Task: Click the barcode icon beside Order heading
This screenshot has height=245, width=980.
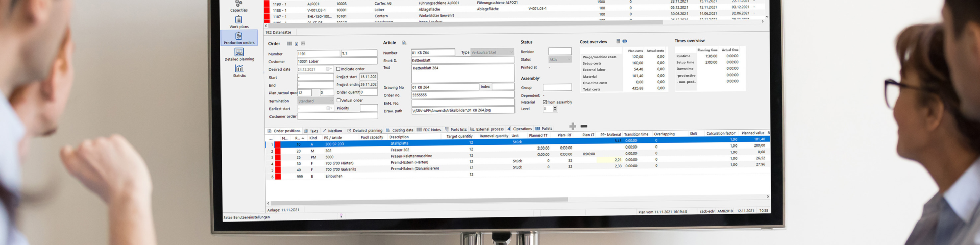Action: coord(289,44)
